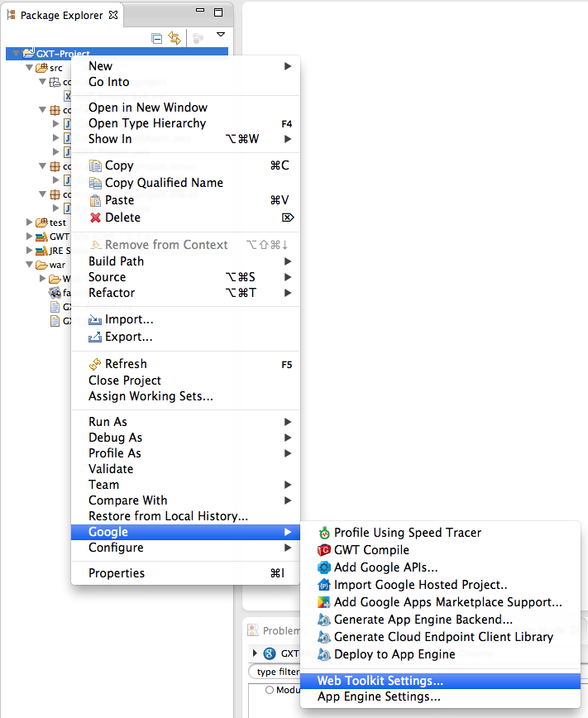Click Generate App Engine Backend icon

click(x=324, y=620)
